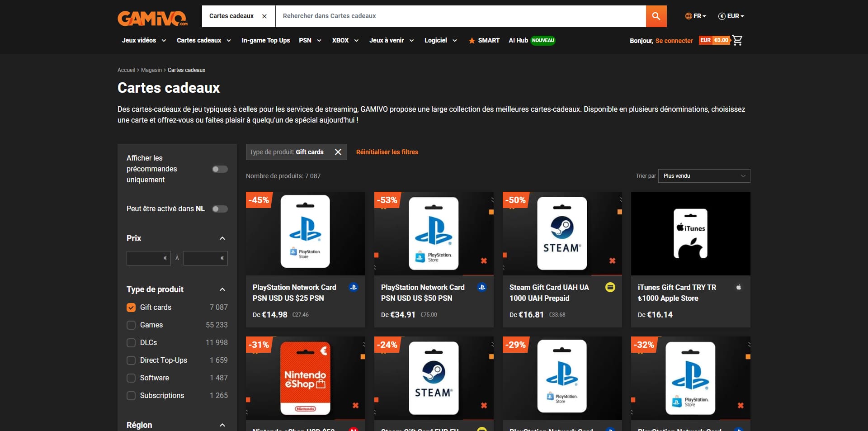Viewport: 868px width, 431px height.
Task: Toggle preorders-only switch
Action: 220,169
